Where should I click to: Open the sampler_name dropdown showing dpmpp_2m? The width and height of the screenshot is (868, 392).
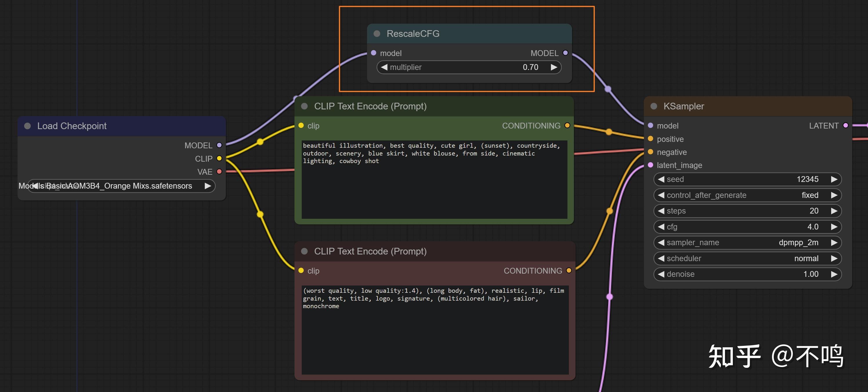pyautogui.click(x=747, y=243)
